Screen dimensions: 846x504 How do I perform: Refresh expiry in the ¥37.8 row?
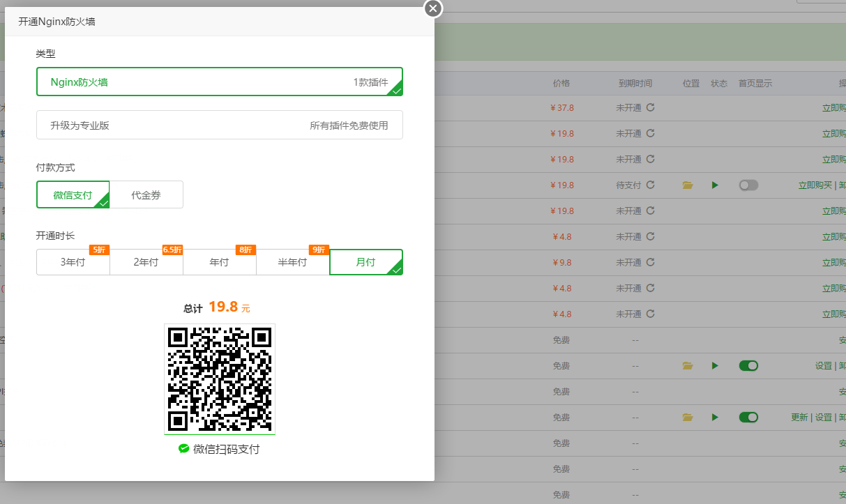[x=650, y=107]
